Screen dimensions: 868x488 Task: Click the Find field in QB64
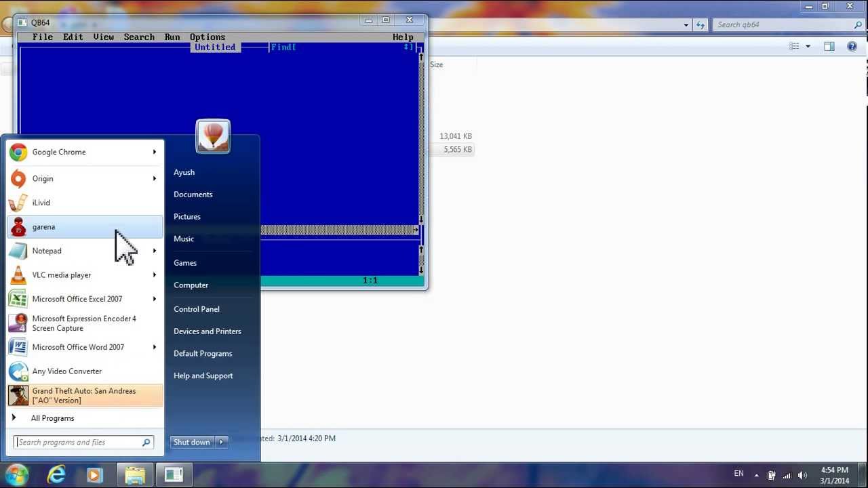(x=342, y=47)
